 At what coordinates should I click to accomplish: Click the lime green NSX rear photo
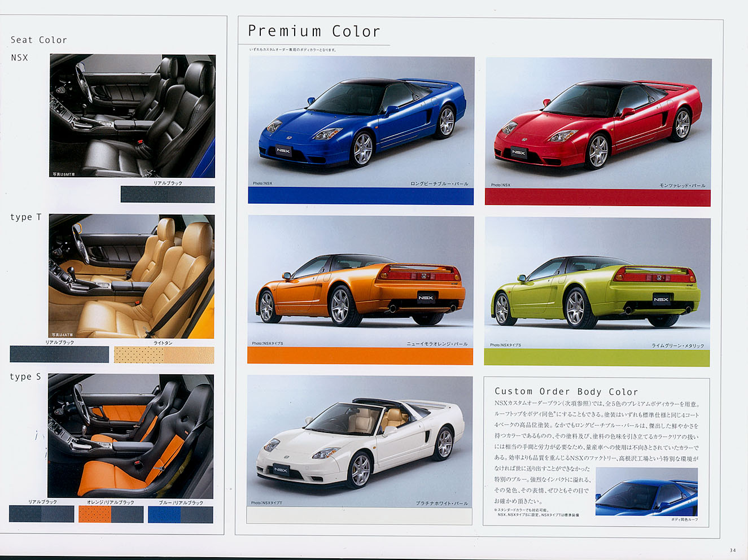[597, 283]
